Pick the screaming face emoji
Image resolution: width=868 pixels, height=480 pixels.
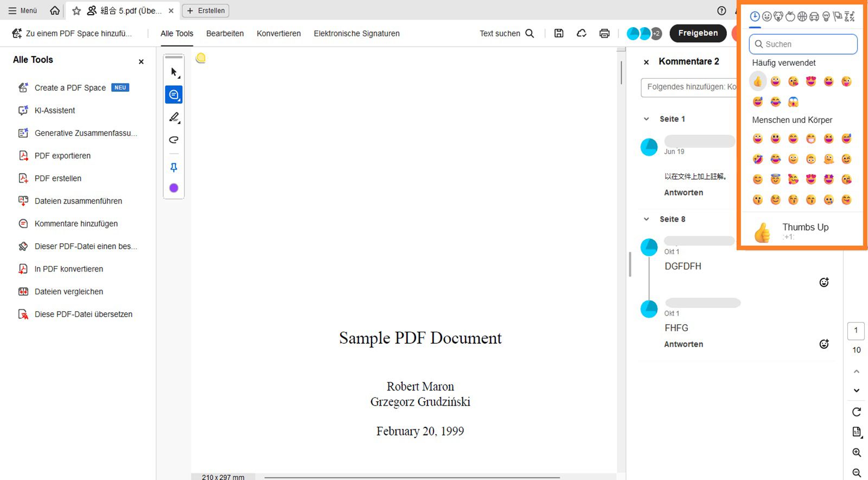(x=793, y=102)
